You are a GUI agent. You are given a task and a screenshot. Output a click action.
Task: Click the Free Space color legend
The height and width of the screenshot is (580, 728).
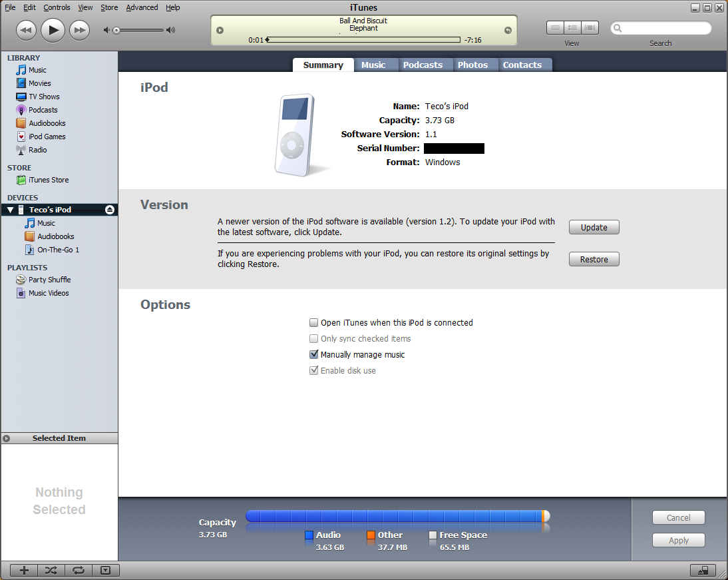[433, 535]
